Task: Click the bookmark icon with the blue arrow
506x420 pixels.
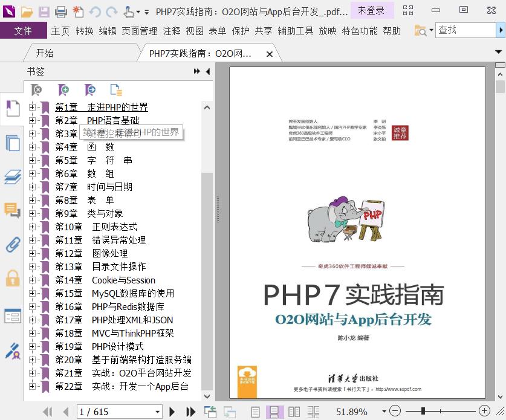Action: coord(89,90)
